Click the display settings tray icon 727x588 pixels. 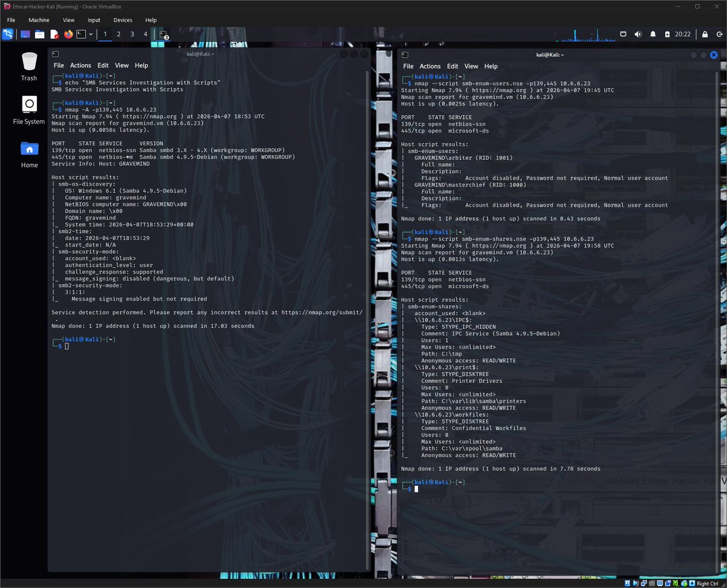point(623,34)
